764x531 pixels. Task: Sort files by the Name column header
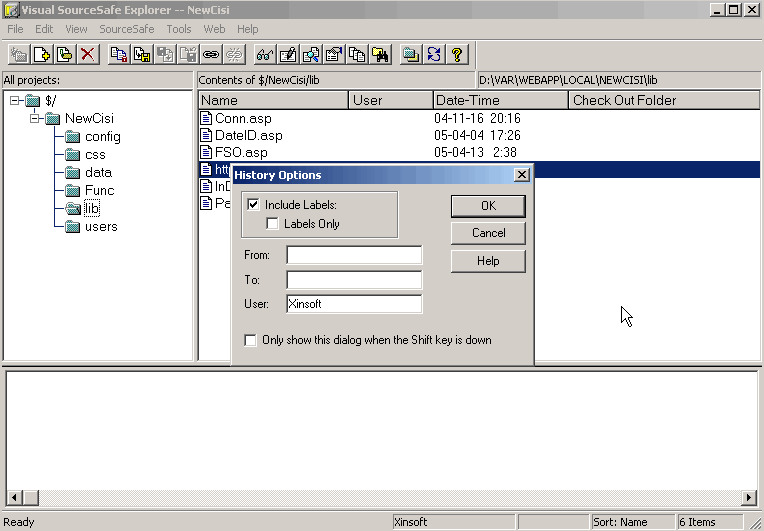(x=273, y=100)
